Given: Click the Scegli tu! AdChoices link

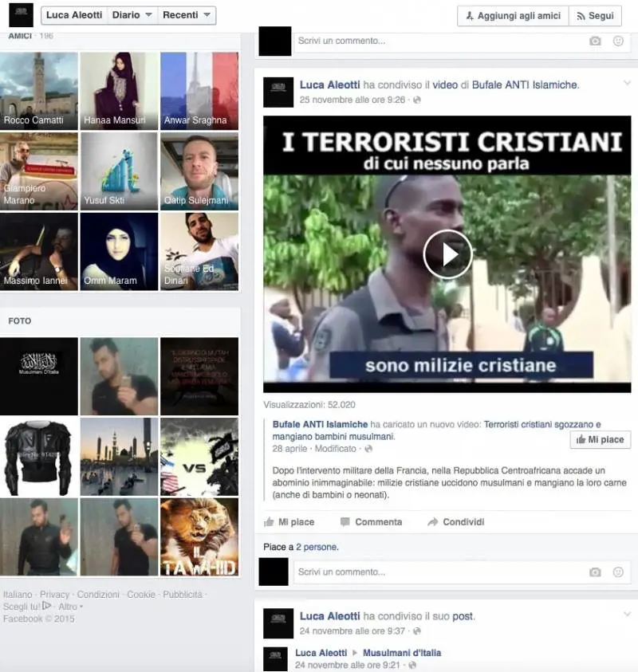Looking at the screenshot, I should (x=27, y=607).
